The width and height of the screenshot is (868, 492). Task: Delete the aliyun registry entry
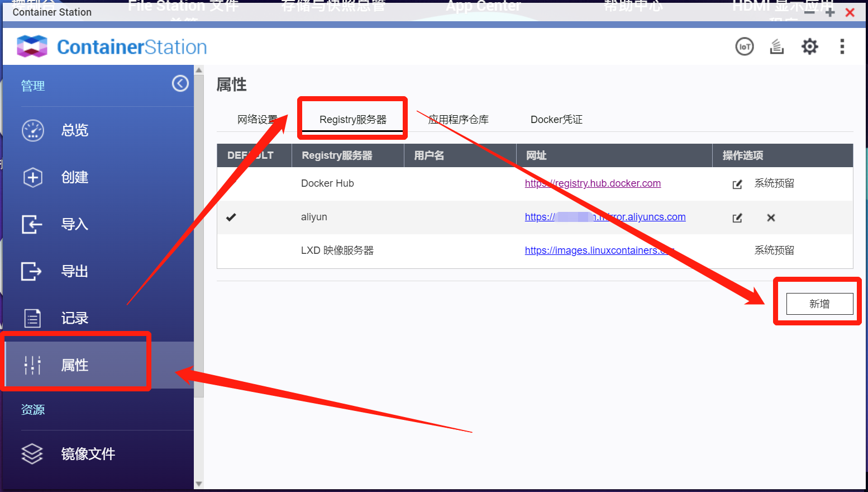[771, 217]
